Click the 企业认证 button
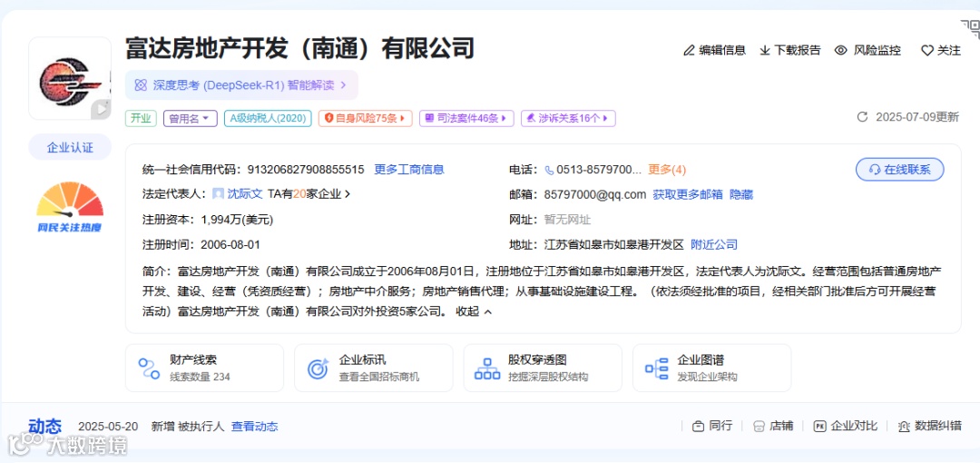980x463 pixels. point(70,148)
